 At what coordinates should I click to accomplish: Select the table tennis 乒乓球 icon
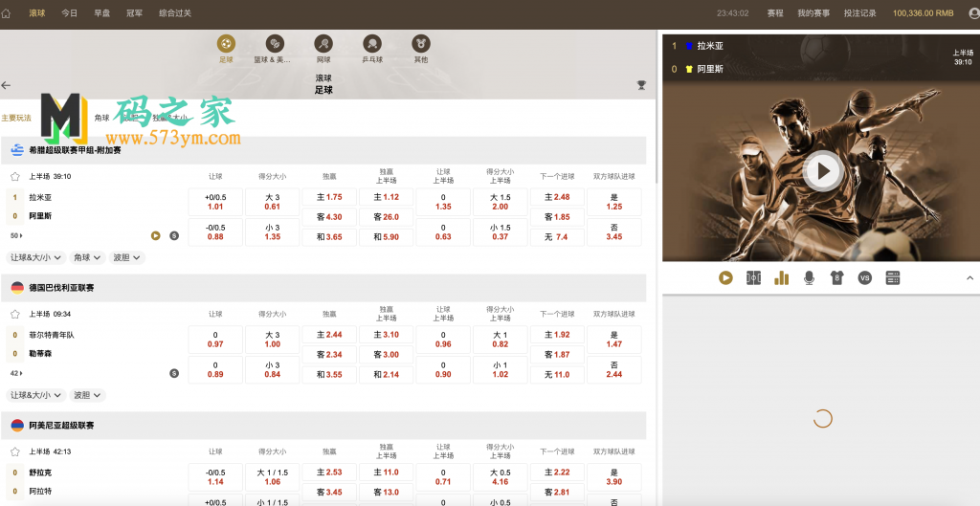tap(372, 44)
